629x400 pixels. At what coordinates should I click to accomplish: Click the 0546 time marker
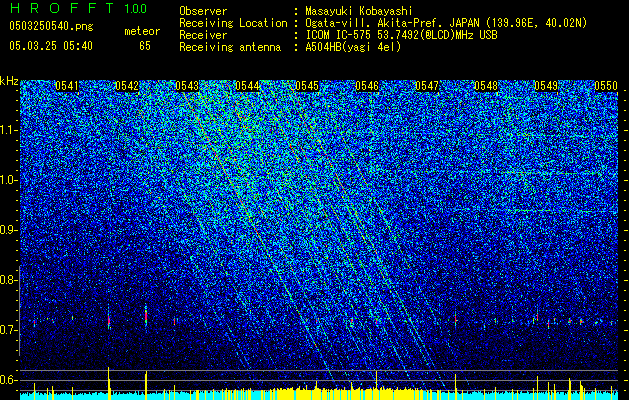point(367,86)
